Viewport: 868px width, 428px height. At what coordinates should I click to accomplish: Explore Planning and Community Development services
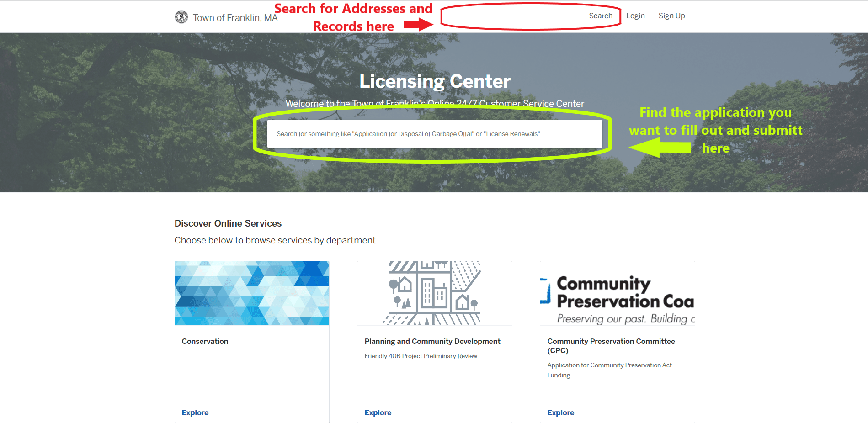378,412
